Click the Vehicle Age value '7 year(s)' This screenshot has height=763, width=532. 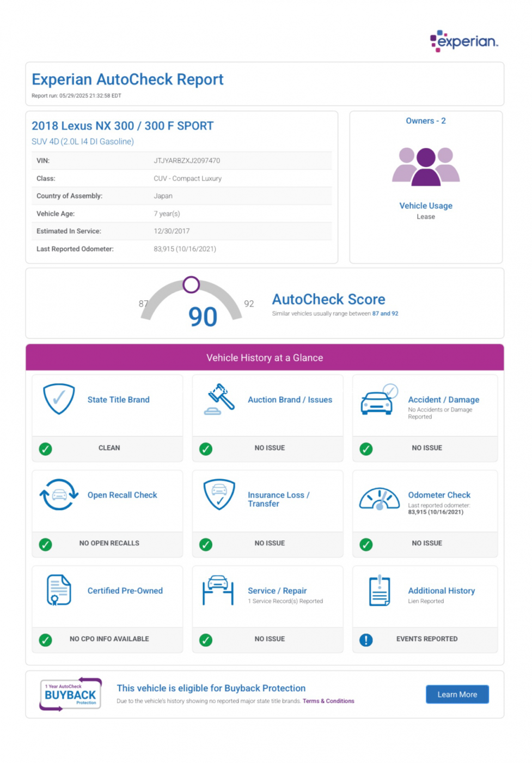[167, 214]
